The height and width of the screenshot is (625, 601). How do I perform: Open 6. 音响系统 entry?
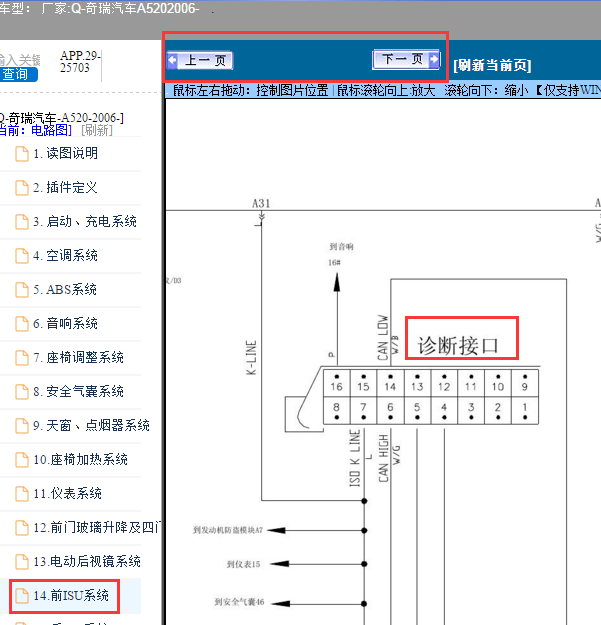[65, 323]
